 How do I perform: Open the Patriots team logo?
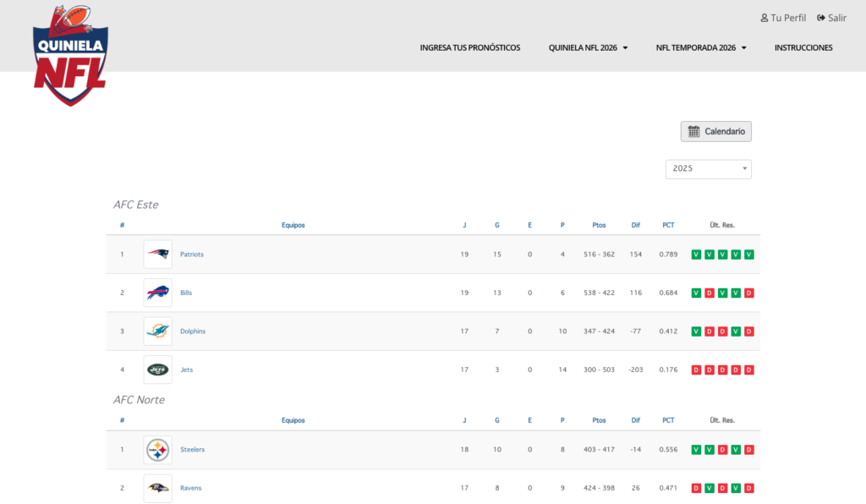tap(157, 255)
